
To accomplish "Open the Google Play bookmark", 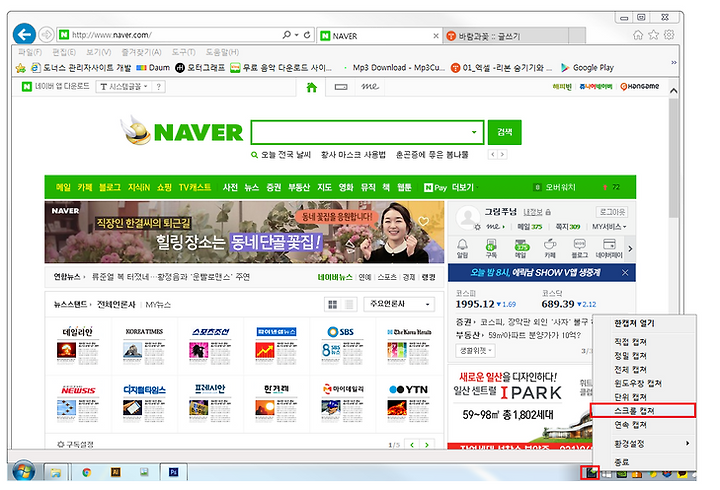I will 588,68.
